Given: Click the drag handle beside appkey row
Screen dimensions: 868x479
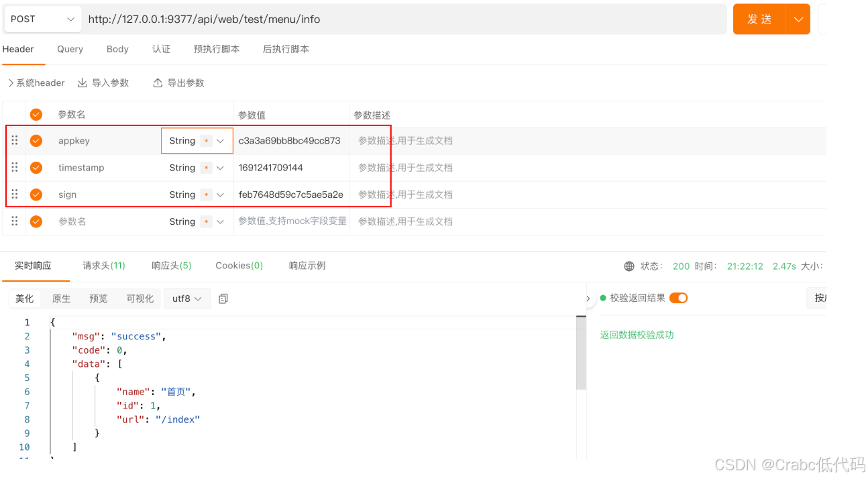Looking at the screenshot, I should [14, 140].
